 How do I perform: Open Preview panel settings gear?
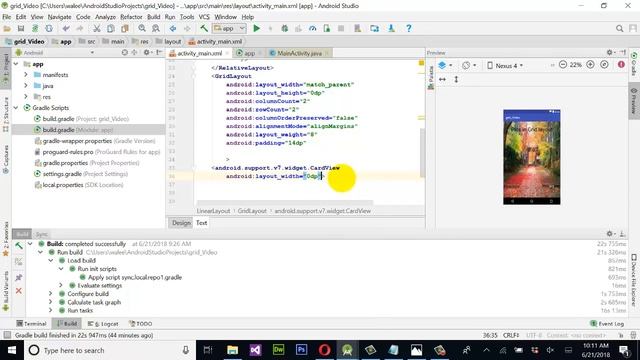[610, 53]
